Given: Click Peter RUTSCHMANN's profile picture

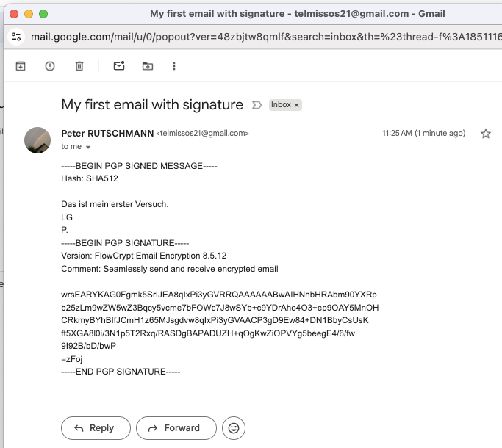Looking at the screenshot, I should (37, 140).
